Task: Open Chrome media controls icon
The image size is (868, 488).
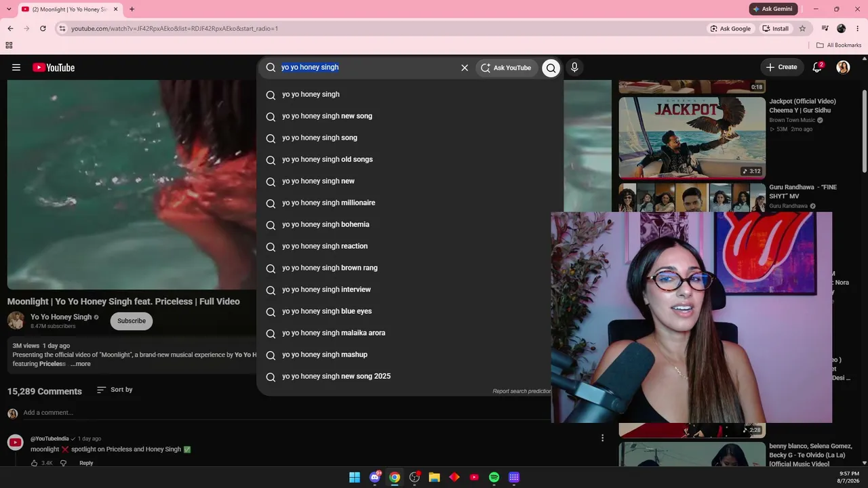Action: click(825, 28)
